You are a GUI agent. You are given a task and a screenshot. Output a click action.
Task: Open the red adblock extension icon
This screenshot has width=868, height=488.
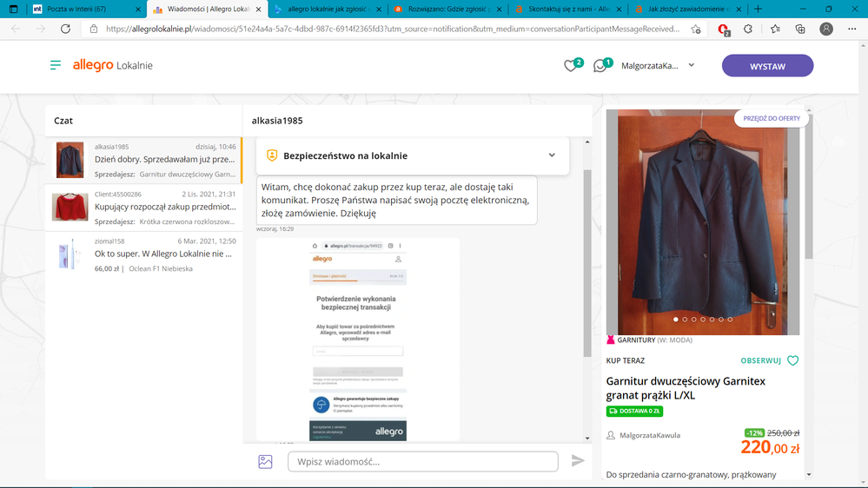(x=723, y=30)
